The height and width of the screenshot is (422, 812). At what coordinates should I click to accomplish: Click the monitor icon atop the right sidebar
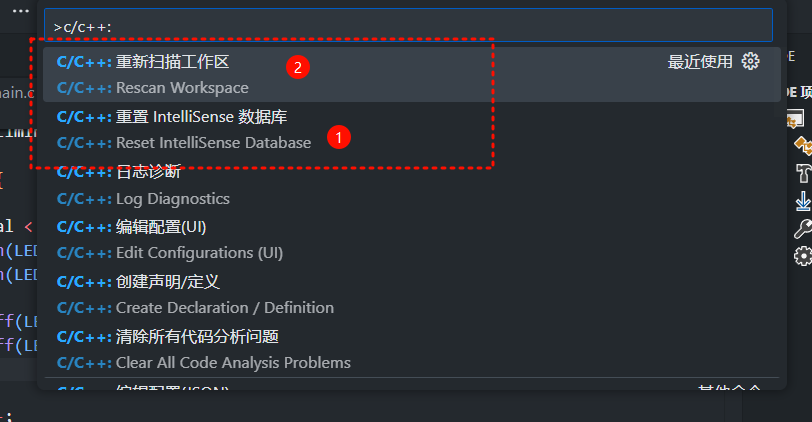coord(797,119)
